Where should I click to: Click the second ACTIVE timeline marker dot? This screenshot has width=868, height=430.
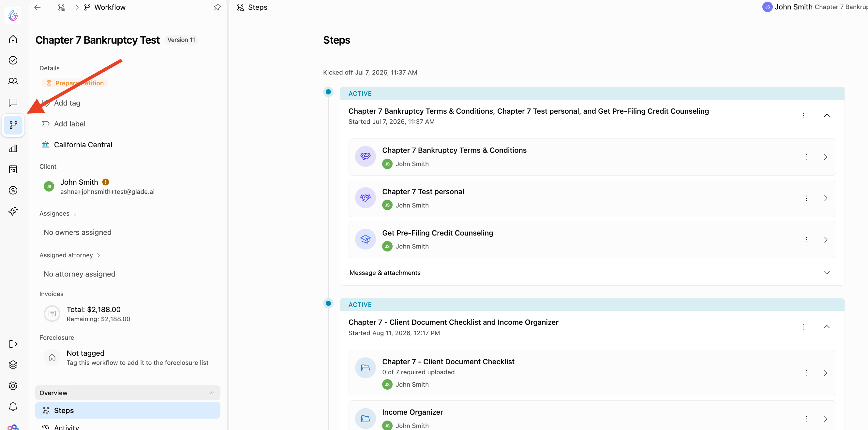pyautogui.click(x=328, y=303)
